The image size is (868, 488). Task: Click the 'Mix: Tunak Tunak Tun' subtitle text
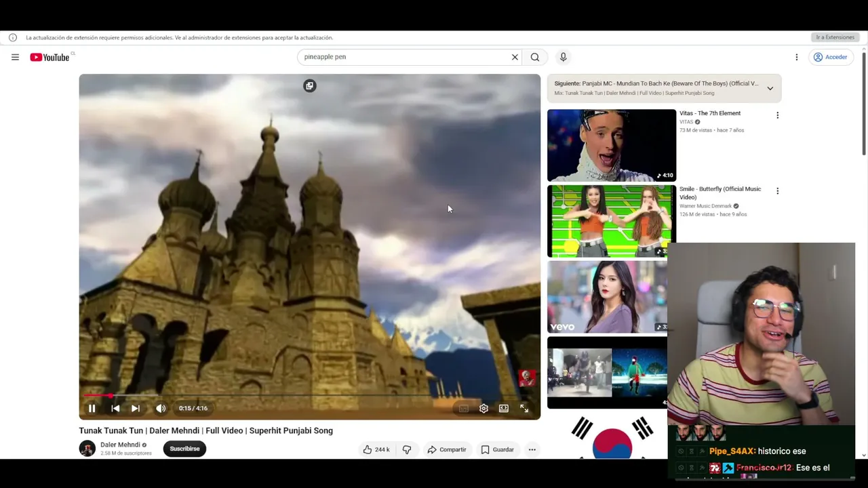pos(634,93)
